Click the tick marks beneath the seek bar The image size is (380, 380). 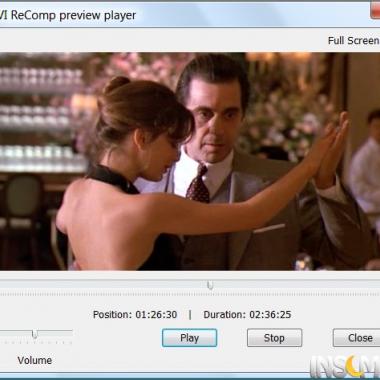(x=190, y=295)
